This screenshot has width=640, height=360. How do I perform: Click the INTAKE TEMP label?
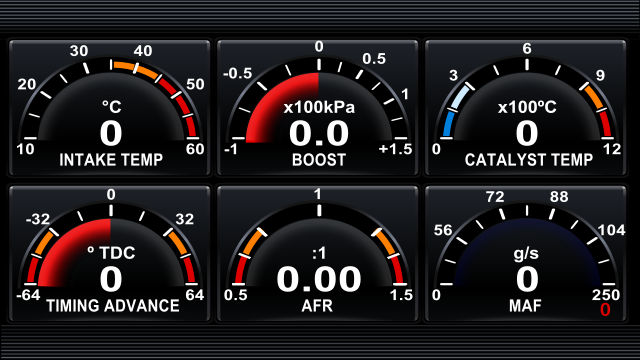coord(111,160)
